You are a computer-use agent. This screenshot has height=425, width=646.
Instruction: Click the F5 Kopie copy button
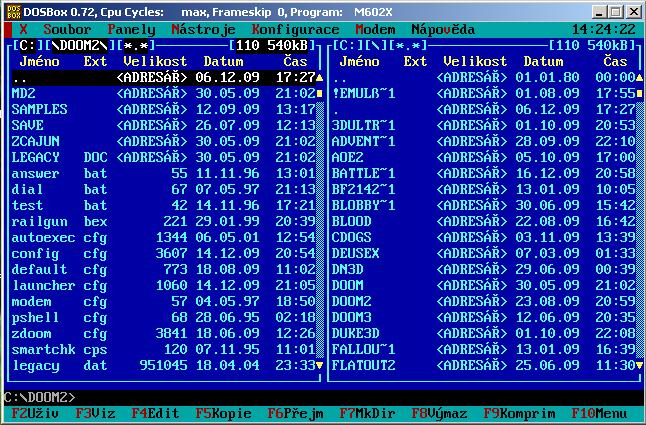pyautogui.click(x=223, y=413)
